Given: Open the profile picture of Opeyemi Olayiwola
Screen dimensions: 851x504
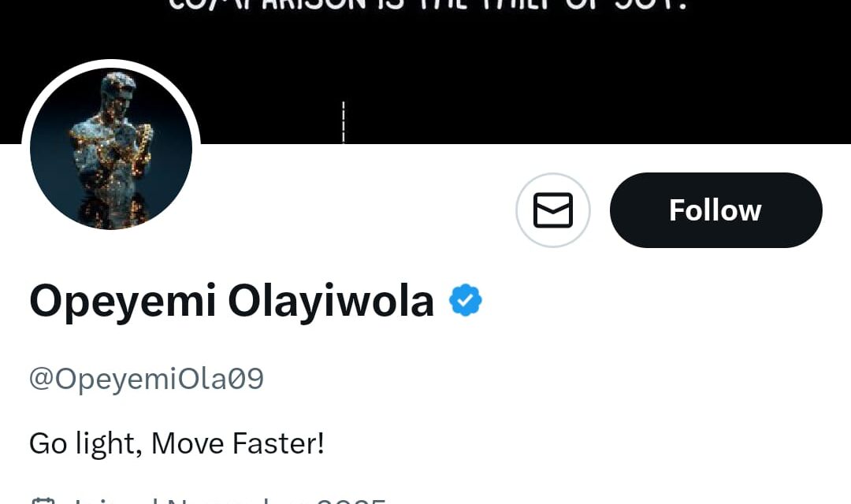Looking at the screenshot, I should coord(112,148).
